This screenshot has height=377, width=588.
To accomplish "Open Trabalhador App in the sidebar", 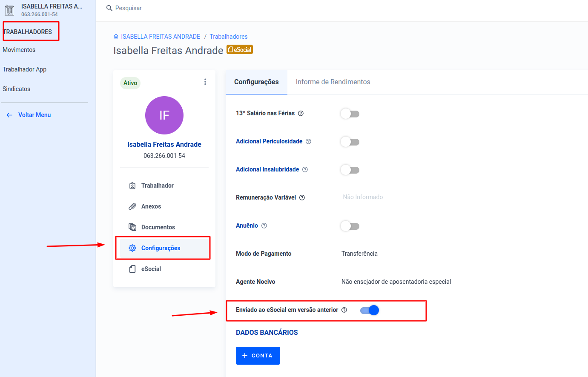I will pyautogui.click(x=25, y=69).
